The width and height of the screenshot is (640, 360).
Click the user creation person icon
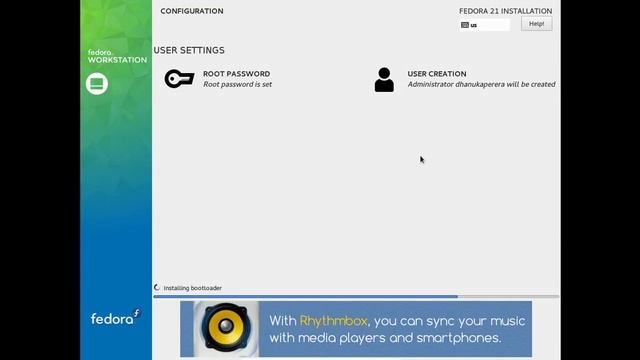pyautogui.click(x=384, y=80)
